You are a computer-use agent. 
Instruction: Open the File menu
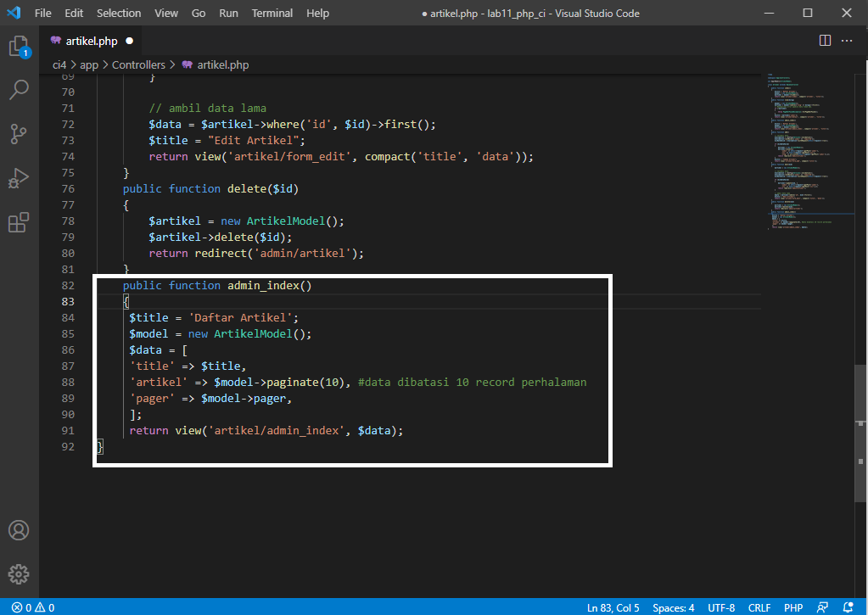(x=42, y=13)
